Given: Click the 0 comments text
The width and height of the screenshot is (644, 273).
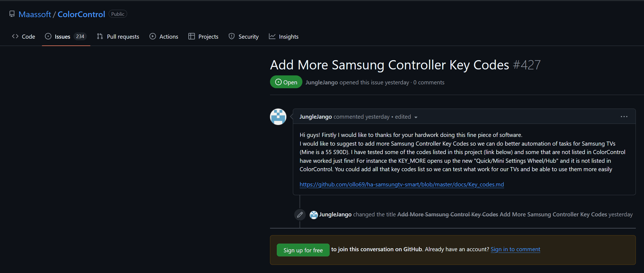Looking at the screenshot, I should 429,82.
